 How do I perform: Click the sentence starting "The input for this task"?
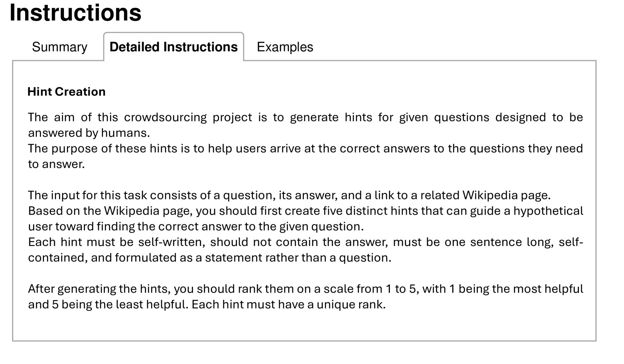click(x=289, y=195)
